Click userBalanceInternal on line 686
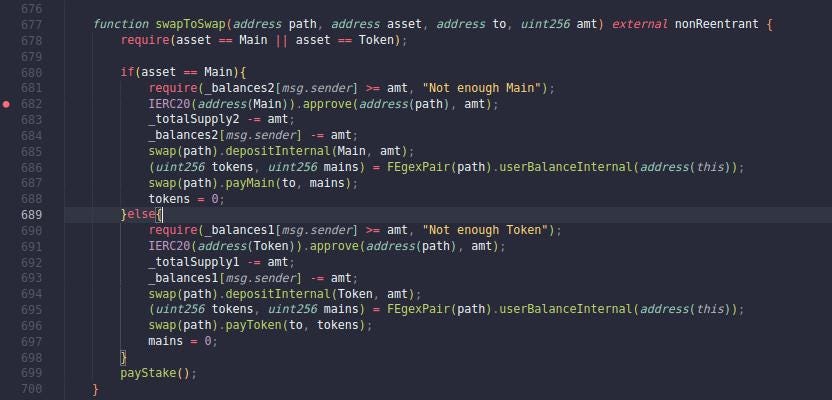This screenshot has width=832, height=400. click(x=567, y=167)
